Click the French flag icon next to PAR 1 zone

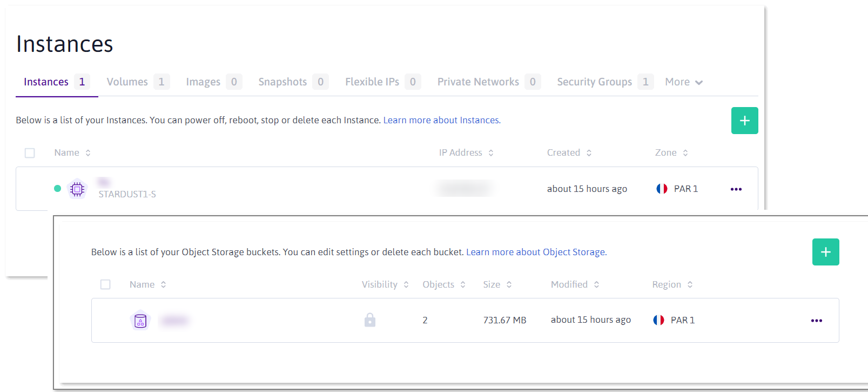[662, 189]
